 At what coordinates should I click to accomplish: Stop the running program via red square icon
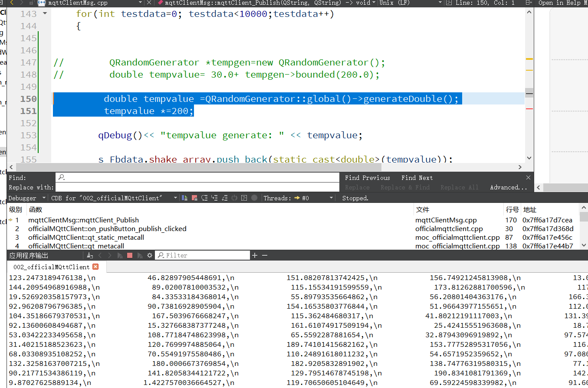130,255
